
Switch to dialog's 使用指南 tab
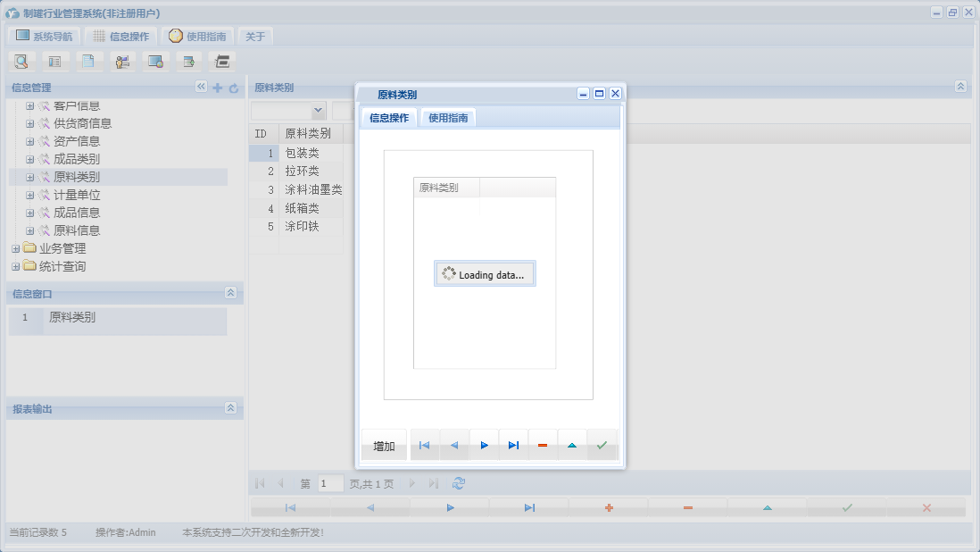pyautogui.click(x=448, y=118)
